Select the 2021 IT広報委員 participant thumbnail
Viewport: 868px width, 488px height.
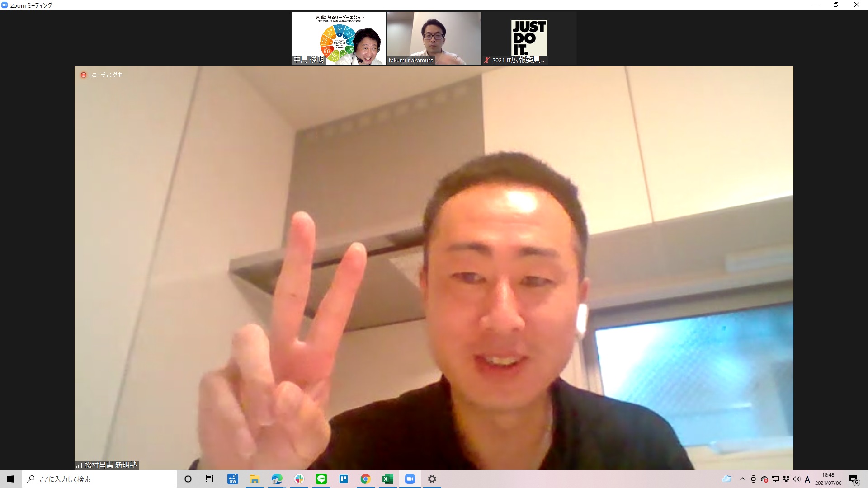tap(529, 38)
